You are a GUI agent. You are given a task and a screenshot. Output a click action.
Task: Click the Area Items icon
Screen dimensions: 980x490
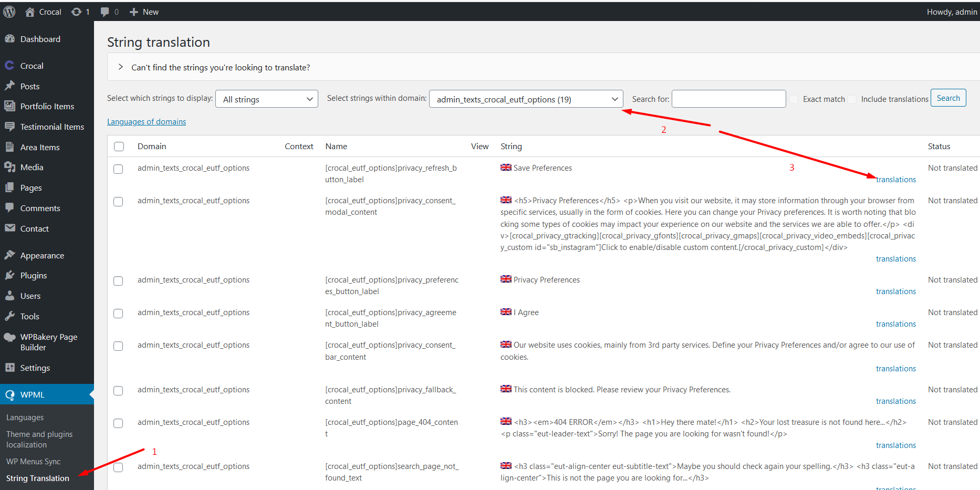pyautogui.click(x=9, y=147)
